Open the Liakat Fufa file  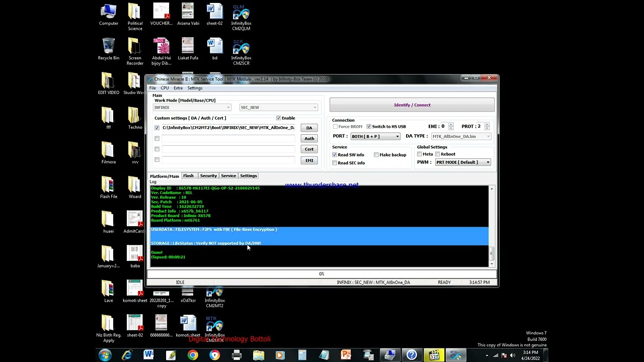[188, 49]
